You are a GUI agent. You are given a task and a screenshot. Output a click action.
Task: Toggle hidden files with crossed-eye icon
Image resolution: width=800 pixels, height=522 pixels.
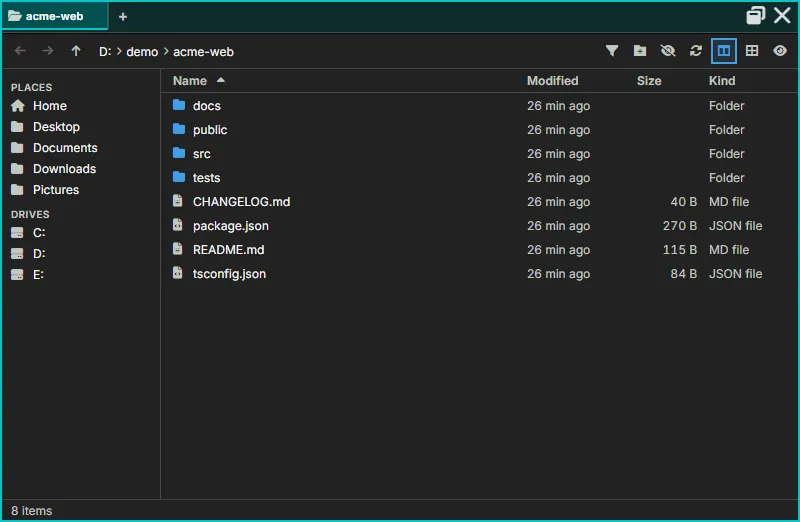[668, 51]
